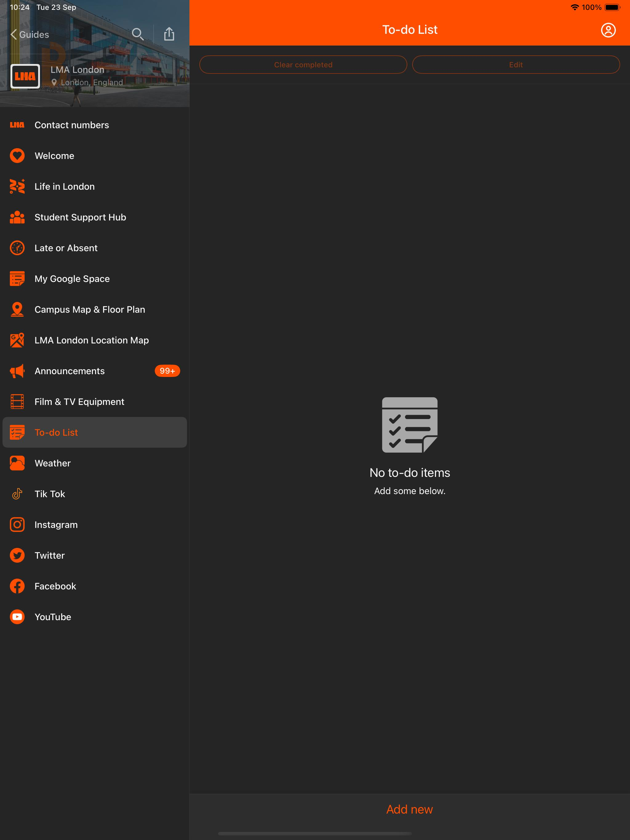The width and height of the screenshot is (630, 840).
Task: Click the battery indicator in status bar
Action: (x=612, y=7)
